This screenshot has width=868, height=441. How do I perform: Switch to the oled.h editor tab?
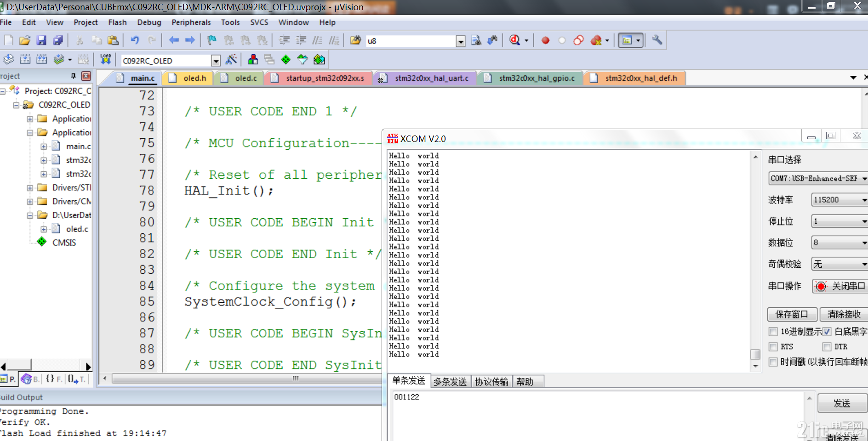pyautogui.click(x=188, y=78)
